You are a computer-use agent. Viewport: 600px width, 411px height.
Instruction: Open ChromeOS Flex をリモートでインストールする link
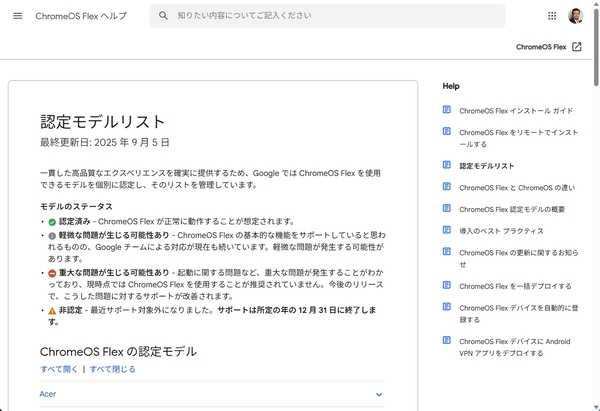point(518,138)
